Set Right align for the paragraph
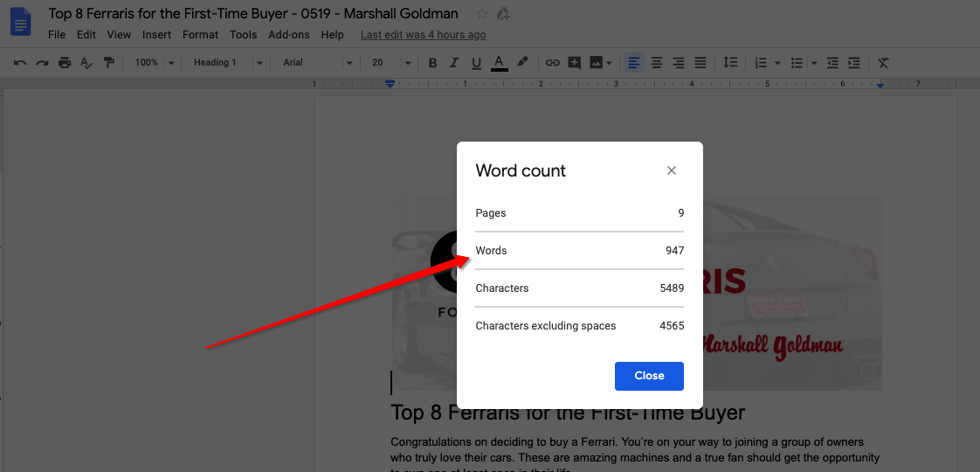 (678, 63)
